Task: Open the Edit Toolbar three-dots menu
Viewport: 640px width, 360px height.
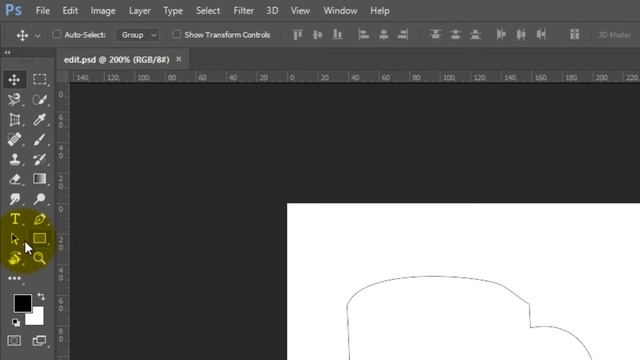Action: (x=14, y=278)
